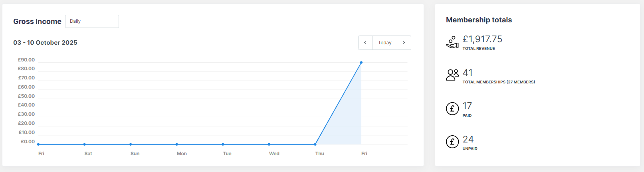644x172 pixels.
Task: Click the 17 paid memberships count
Action: [x=467, y=106]
